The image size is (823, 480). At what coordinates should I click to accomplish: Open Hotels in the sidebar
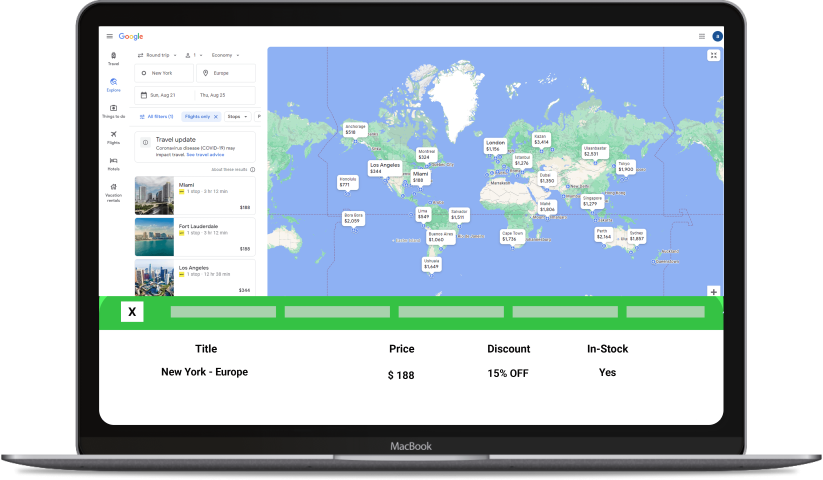pyautogui.click(x=113, y=164)
